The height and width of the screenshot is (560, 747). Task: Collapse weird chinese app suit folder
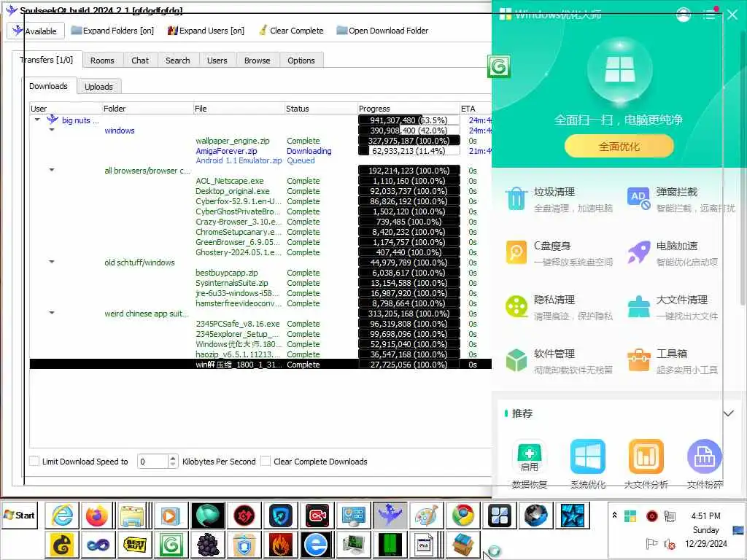coord(52,313)
